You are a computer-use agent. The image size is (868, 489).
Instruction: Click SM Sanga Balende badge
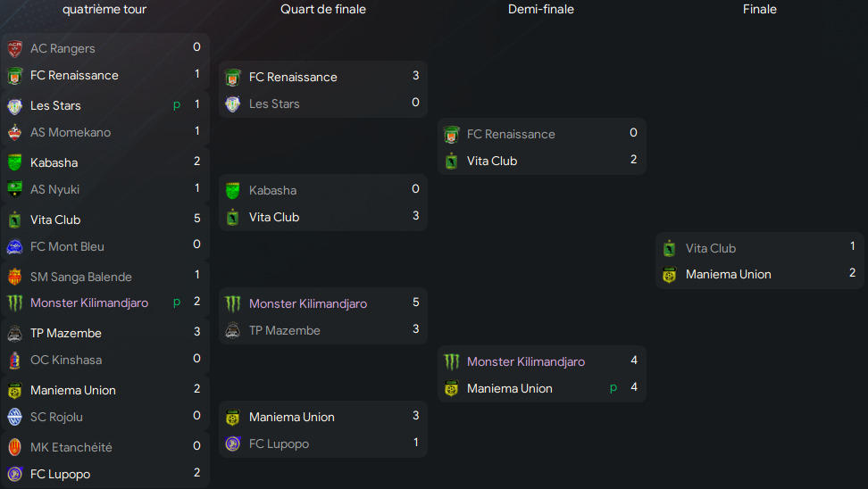coord(14,277)
